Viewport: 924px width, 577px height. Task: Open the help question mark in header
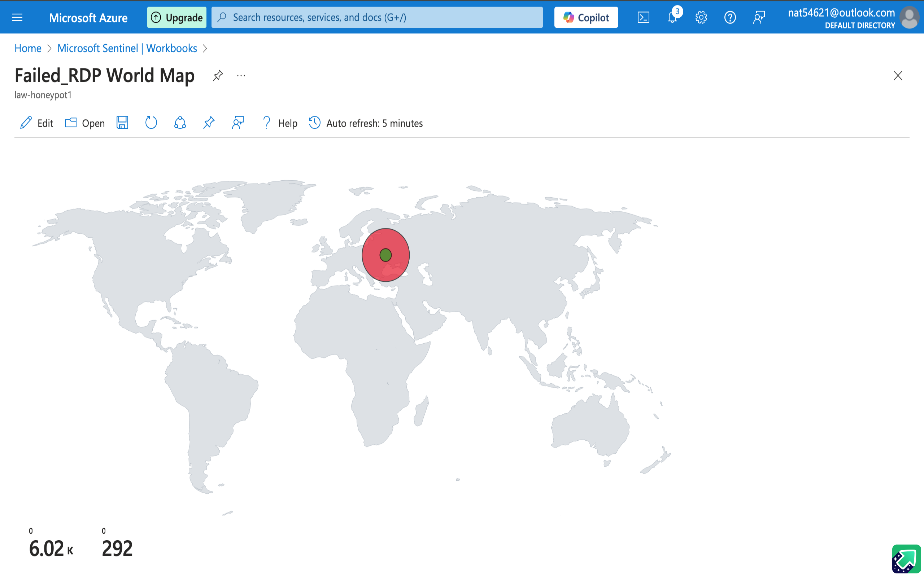point(730,18)
